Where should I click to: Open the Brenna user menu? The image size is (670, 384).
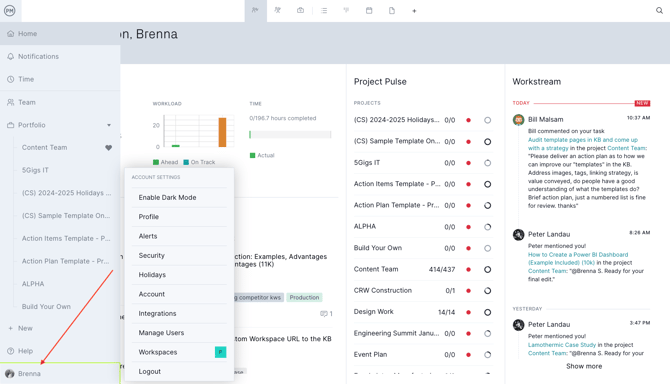click(60, 373)
